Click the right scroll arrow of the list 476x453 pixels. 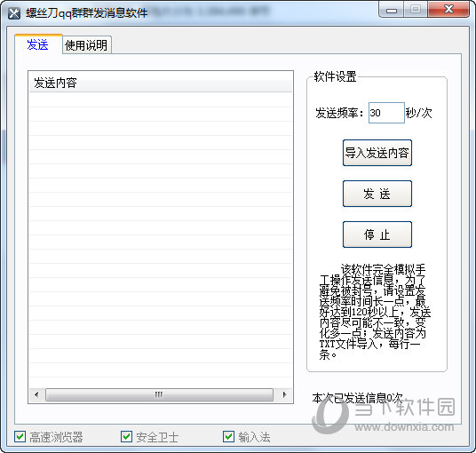(x=284, y=394)
